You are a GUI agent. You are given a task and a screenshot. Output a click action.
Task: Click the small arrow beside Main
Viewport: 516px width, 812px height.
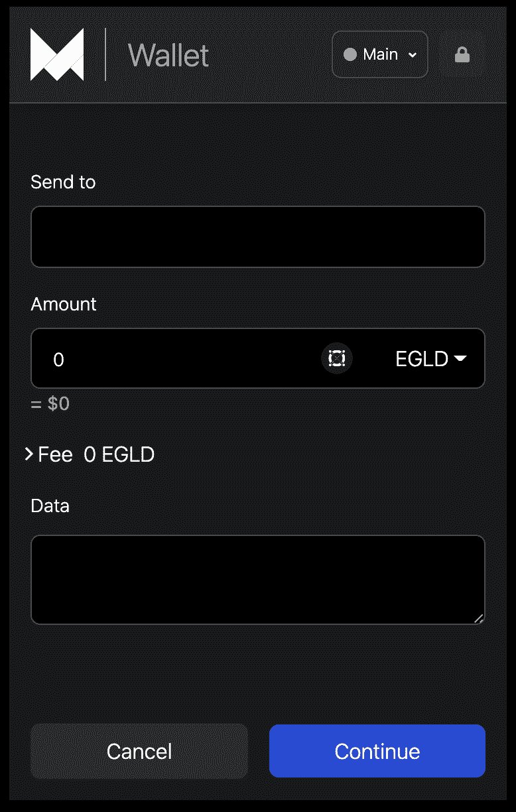[x=413, y=55]
